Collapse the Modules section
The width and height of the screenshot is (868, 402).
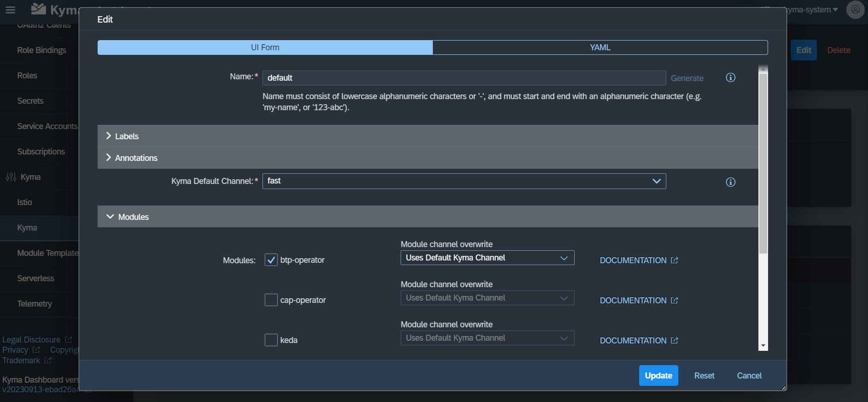428,217
